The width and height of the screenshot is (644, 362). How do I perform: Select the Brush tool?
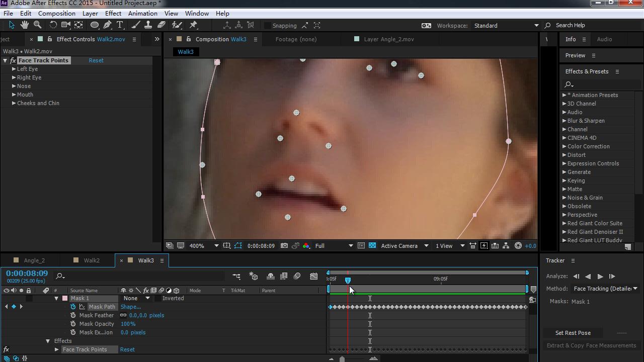point(136,25)
